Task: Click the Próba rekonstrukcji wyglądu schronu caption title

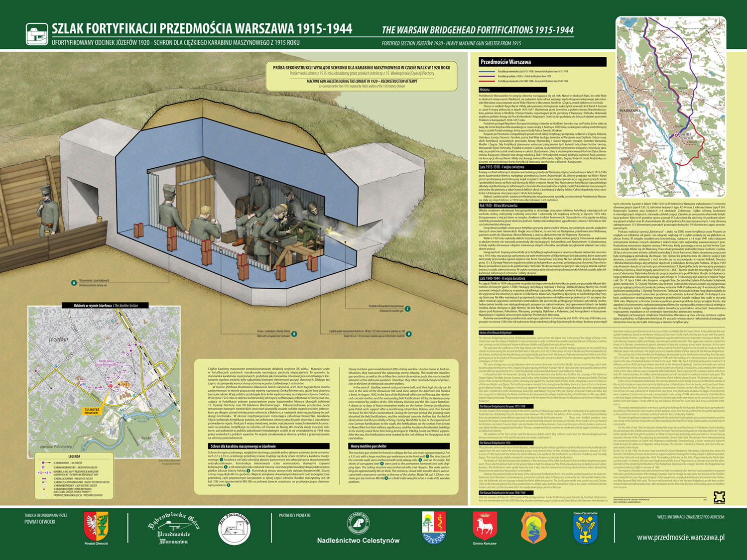Action: click(x=362, y=68)
